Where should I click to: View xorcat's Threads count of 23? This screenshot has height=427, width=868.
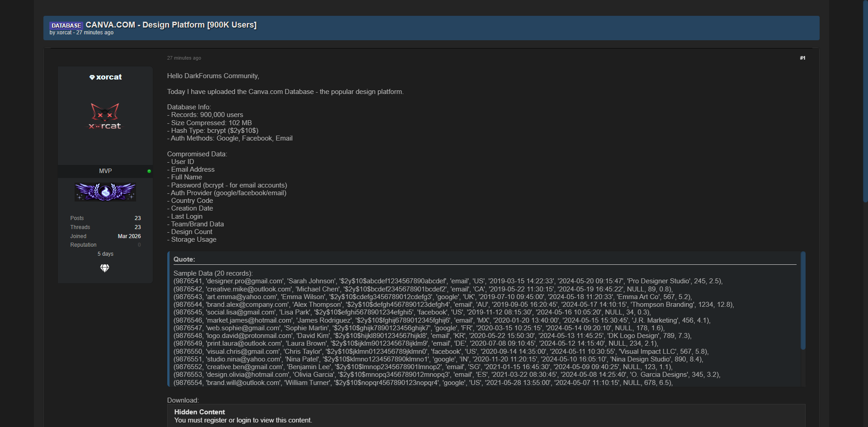[x=137, y=227]
